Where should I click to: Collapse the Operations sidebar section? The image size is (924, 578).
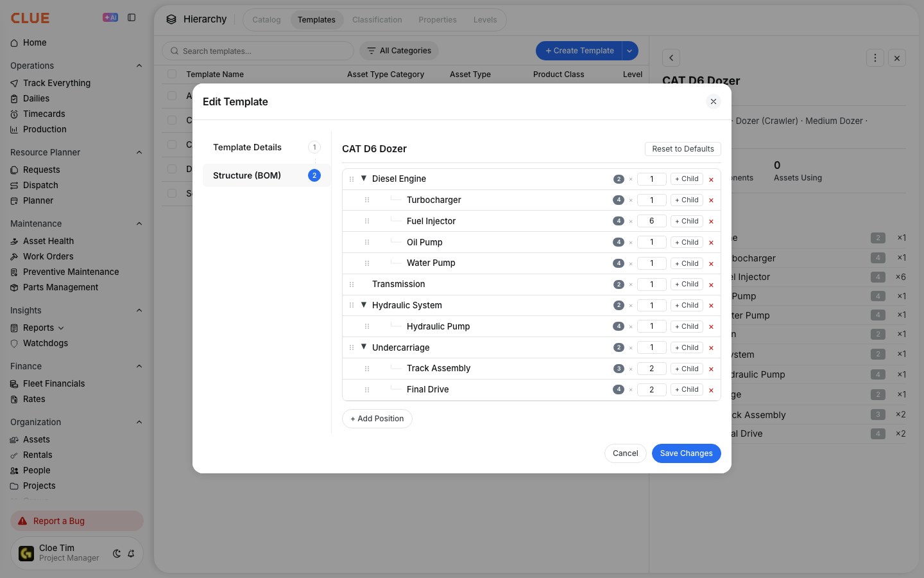pyautogui.click(x=139, y=66)
